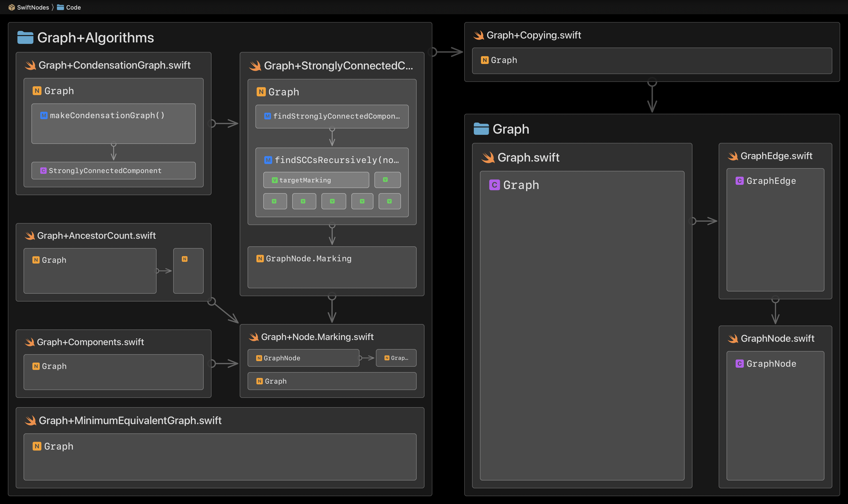The width and height of the screenshot is (848, 504).
Task: Click the SwiftNodes package icon in breadcrumb
Action: pyautogui.click(x=12, y=7)
